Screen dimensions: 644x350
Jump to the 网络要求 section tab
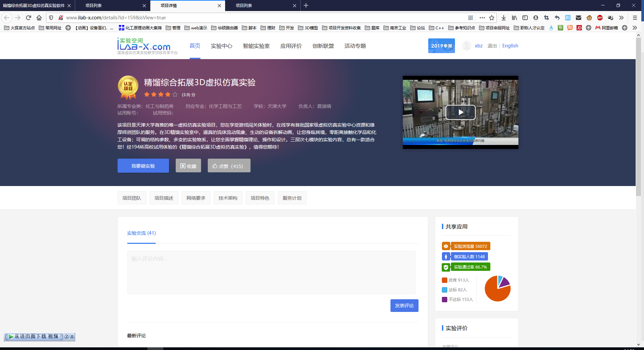(x=196, y=198)
